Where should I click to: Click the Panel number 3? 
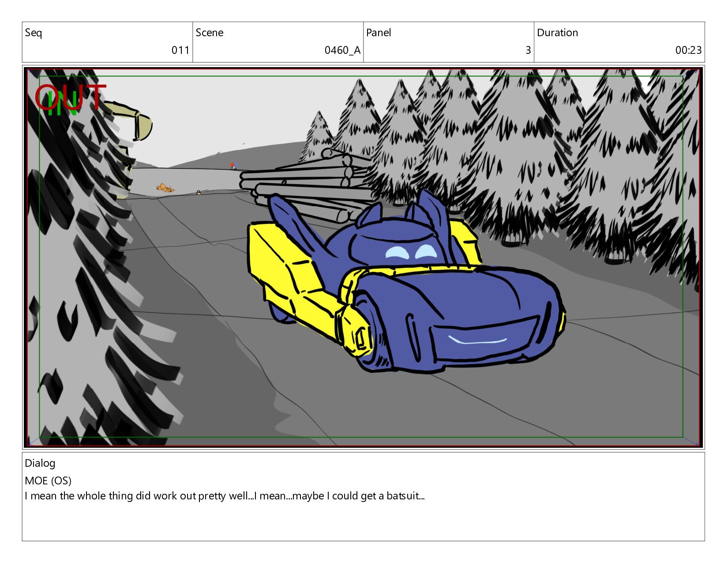click(528, 50)
